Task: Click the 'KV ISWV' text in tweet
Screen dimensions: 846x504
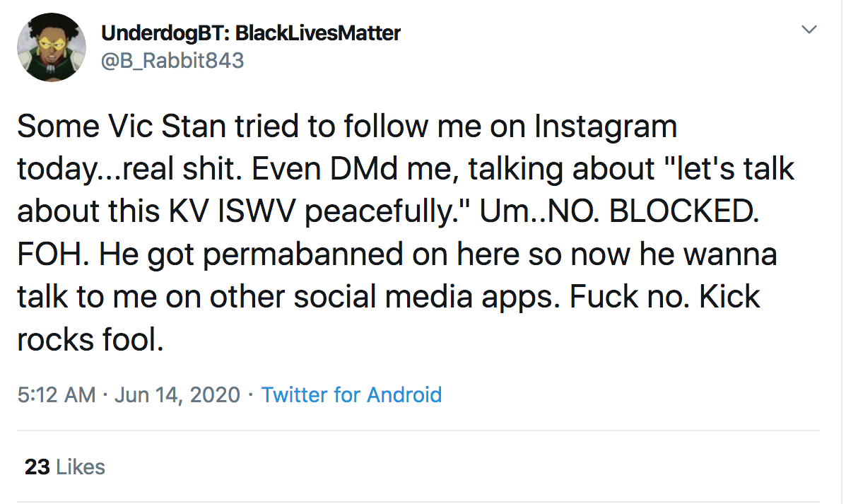Action: [232, 211]
